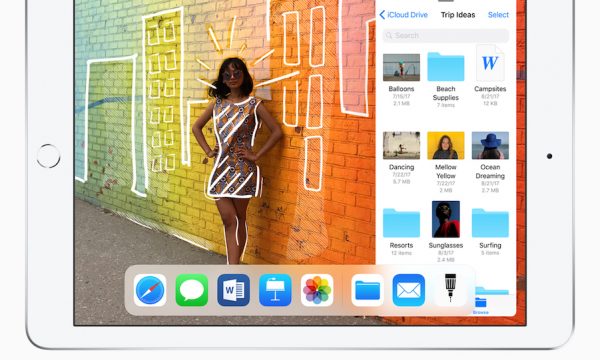Open the Balloons image thumbnail

pos(401,67)
